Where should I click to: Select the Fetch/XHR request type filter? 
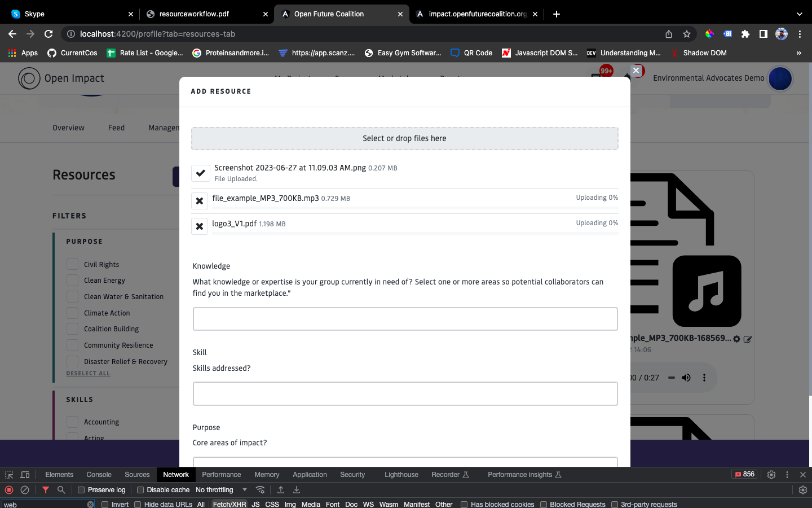(230, 505)
